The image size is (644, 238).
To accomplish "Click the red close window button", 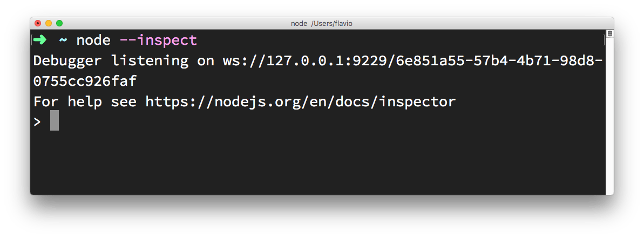I will click(38, 23).
